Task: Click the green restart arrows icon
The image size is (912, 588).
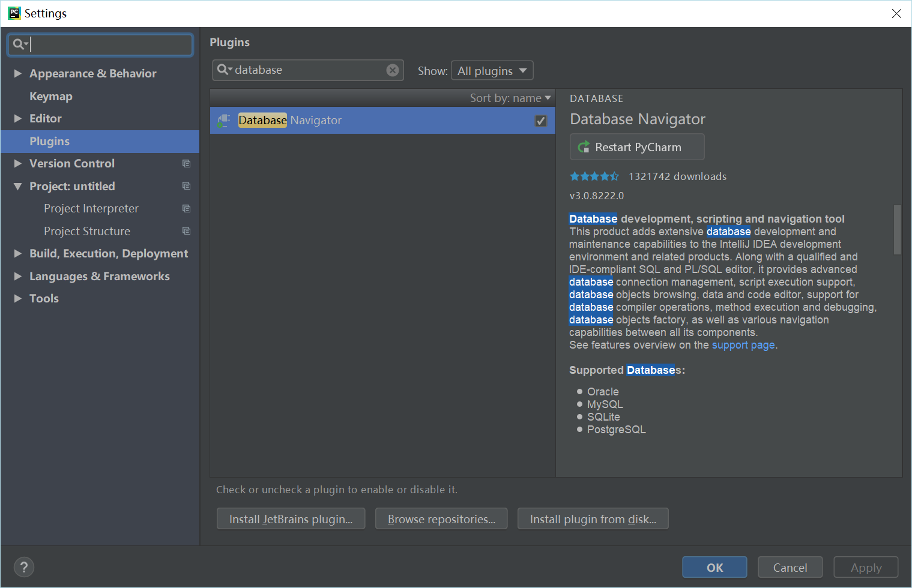Action: 583,146
